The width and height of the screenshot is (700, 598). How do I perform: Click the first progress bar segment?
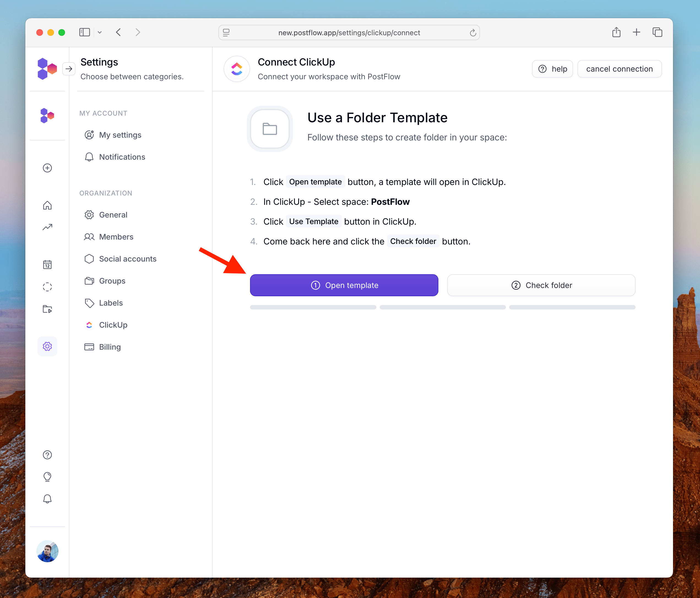coord(313,308)
